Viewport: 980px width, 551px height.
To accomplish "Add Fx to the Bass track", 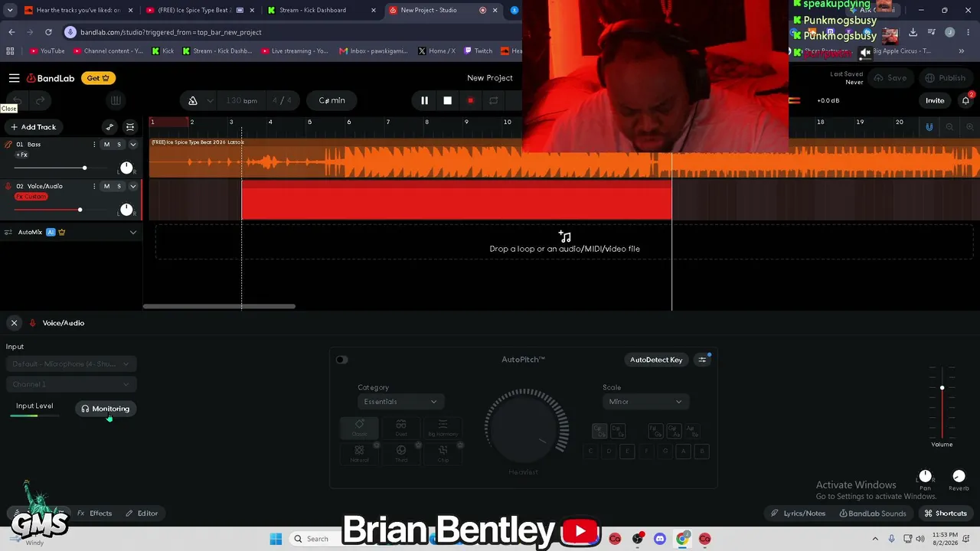I will [22, 155].
